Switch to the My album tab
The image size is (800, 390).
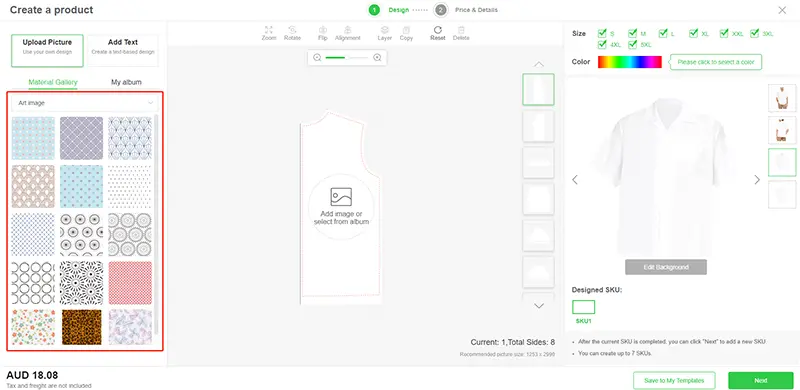(x=126, y=82)
